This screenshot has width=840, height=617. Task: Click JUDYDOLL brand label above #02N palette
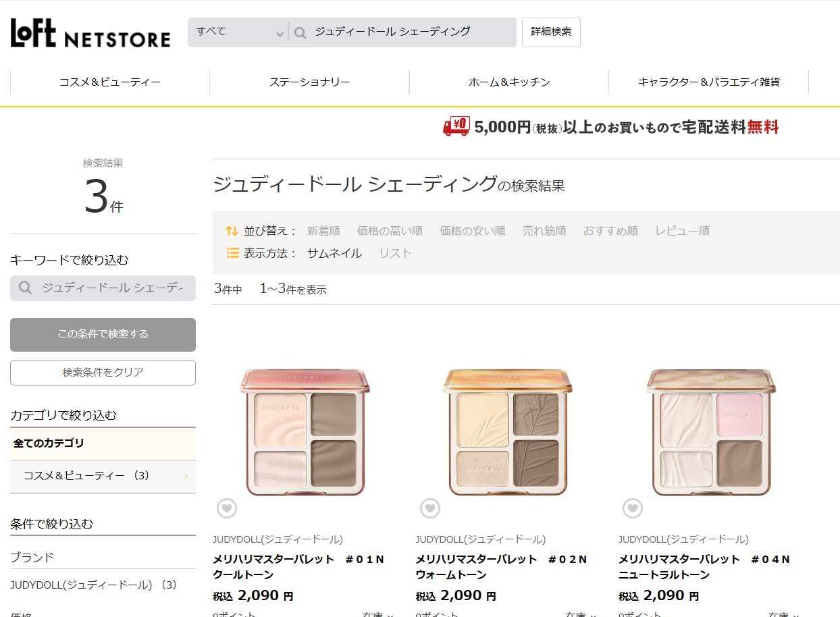(481, 539)
